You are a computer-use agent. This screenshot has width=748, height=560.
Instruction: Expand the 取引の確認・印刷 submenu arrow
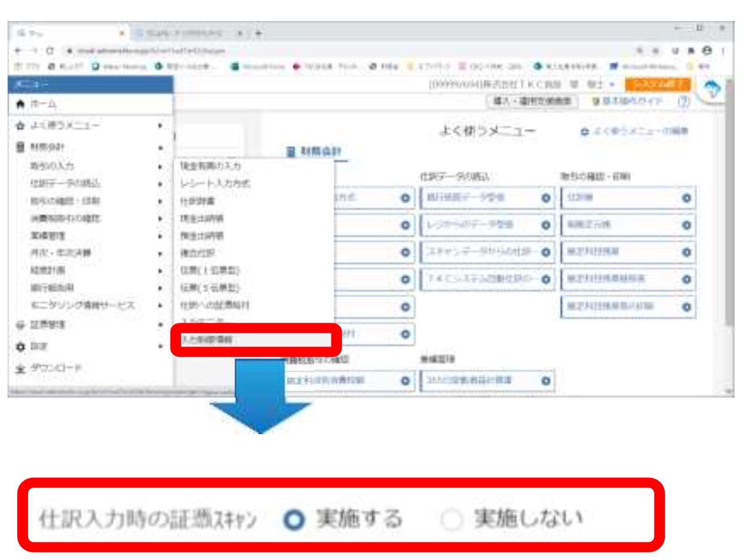pos(160,201)
